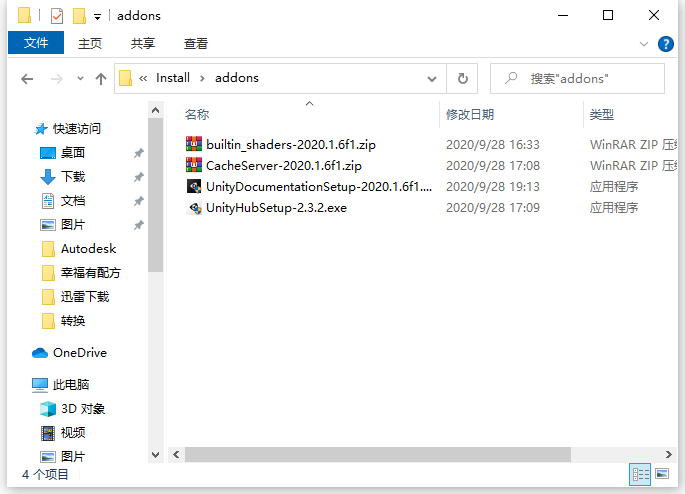
Task: Show hidden path levels via « chevron
Action: [x=143, y=79]
